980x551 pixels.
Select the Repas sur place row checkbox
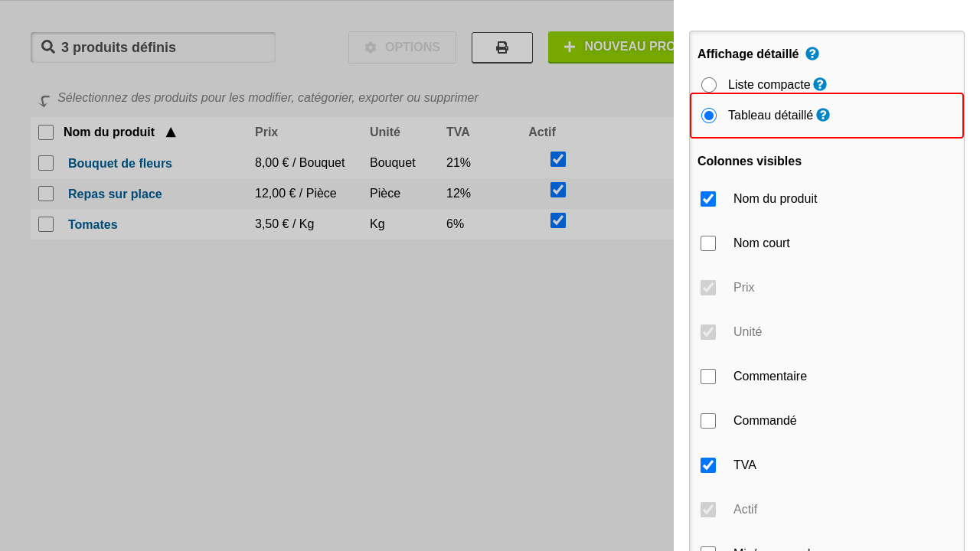pos(46,194)
